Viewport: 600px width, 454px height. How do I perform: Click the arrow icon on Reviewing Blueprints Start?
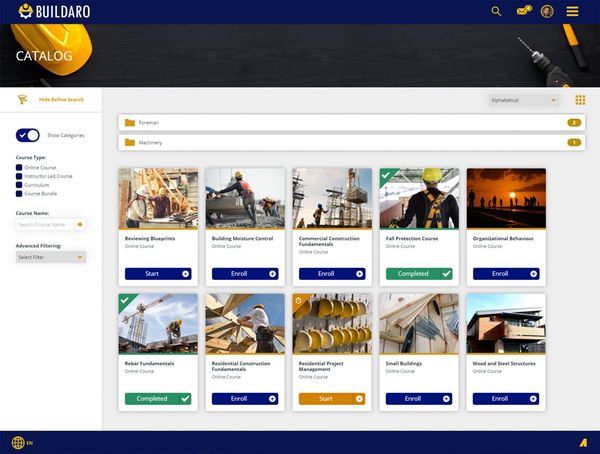(186, 274)
